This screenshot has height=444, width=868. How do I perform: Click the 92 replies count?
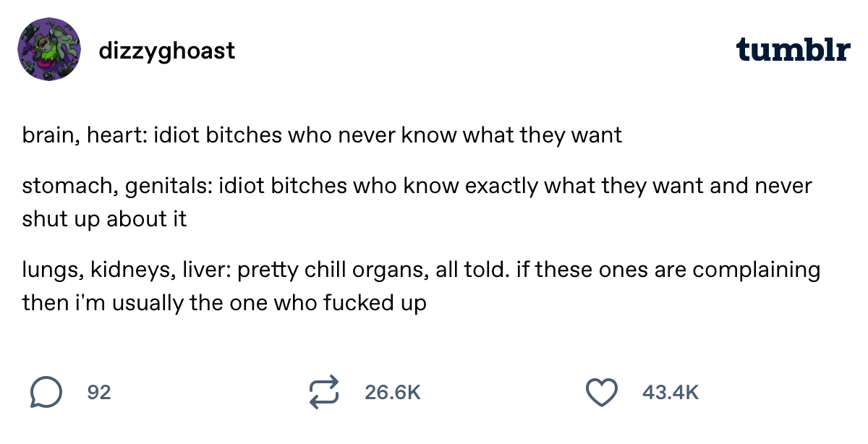99,393
